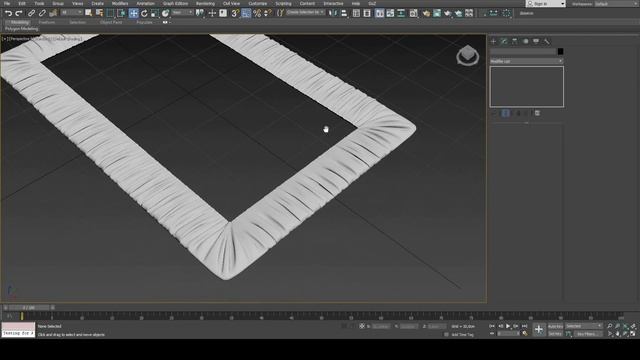Open Select by Name dialog icon
Image resolution: width=640 pixels, height=360 pixels.
[99, 13]
